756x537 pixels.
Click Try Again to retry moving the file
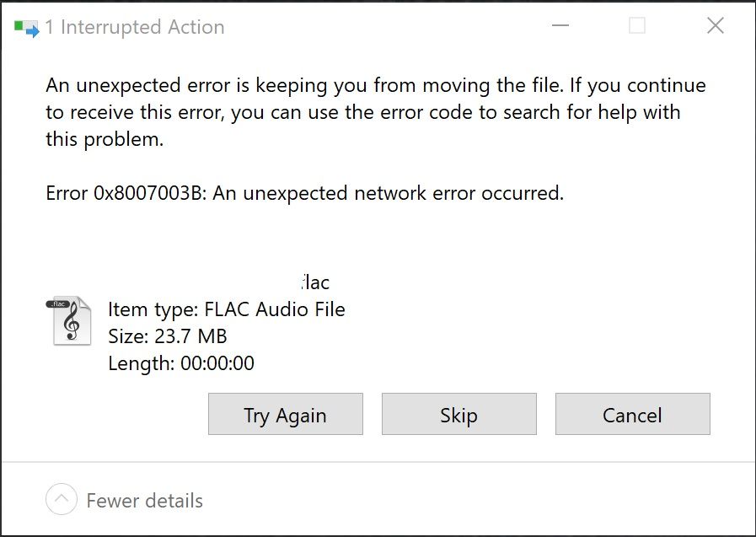285,414
